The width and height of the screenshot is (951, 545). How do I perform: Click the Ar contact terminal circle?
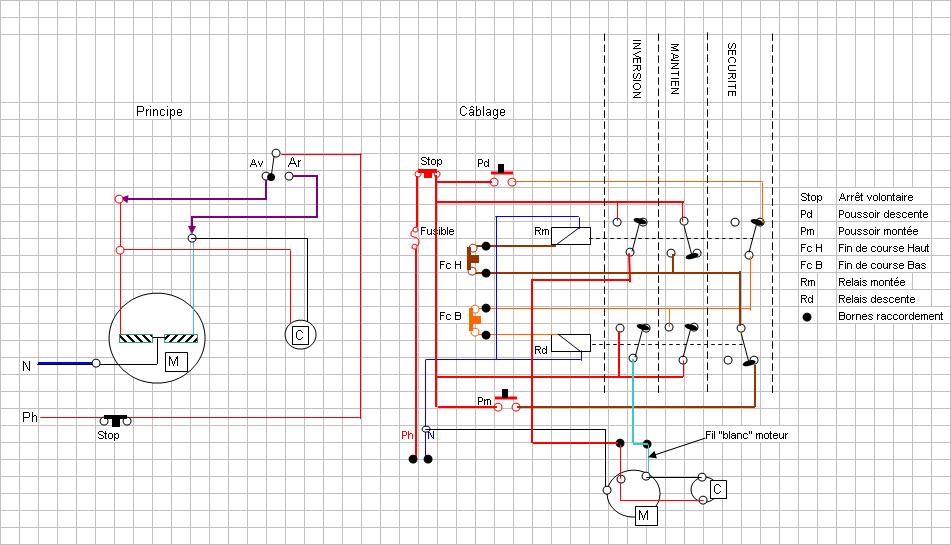(289, 176)
